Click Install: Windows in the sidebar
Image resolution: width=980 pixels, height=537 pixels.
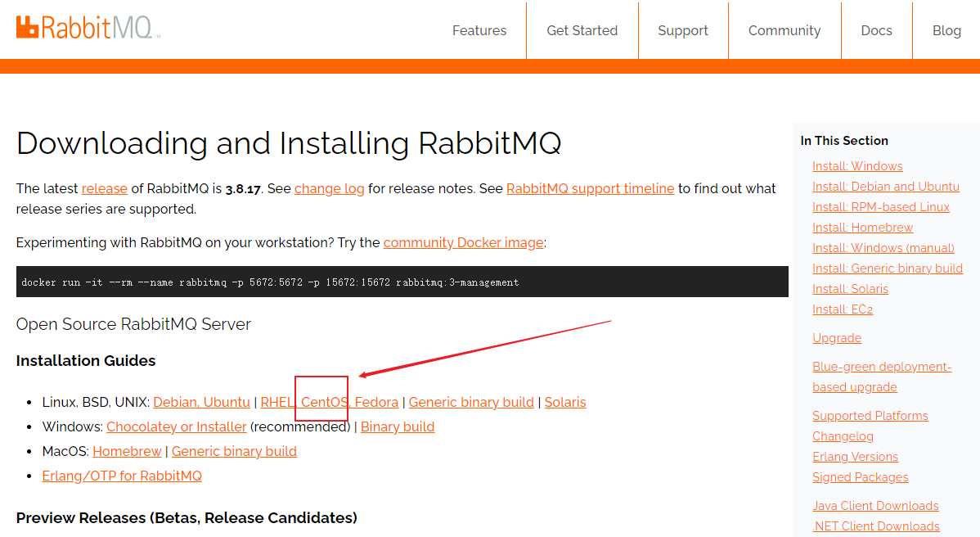tap(857, 165)
